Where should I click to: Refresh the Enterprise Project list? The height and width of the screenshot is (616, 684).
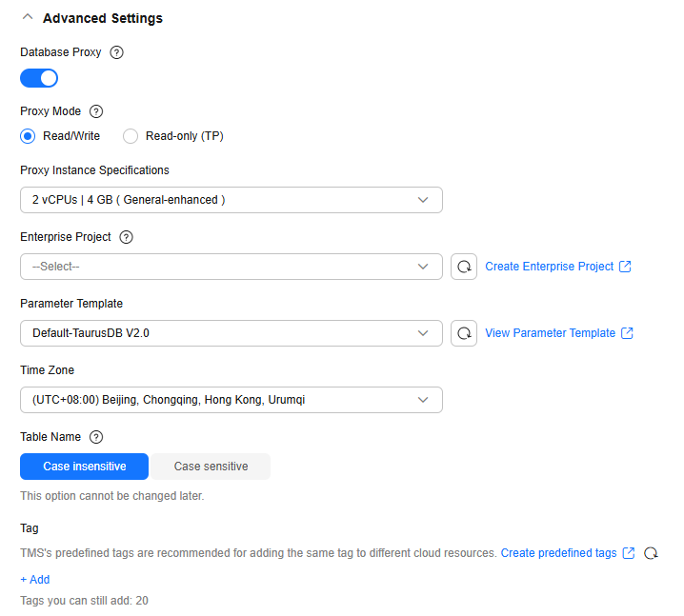464,267
